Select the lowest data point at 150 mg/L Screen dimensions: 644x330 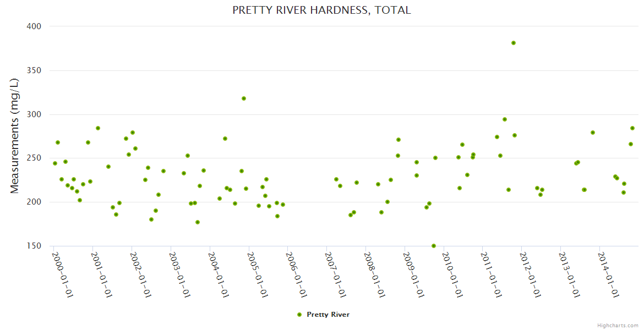click(434, 246)
